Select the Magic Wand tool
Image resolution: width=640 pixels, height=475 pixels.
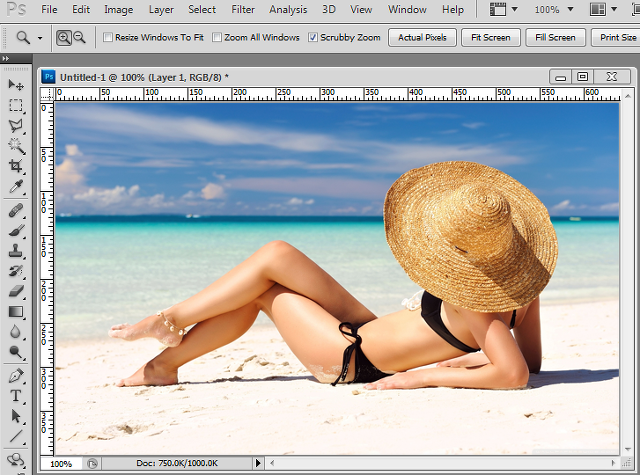pos(16,146)
